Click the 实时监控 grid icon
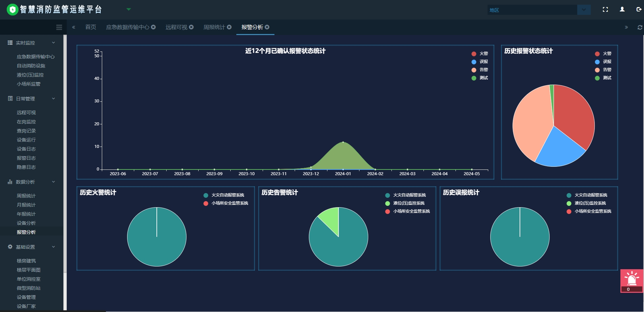 click(x=10, y=43)
